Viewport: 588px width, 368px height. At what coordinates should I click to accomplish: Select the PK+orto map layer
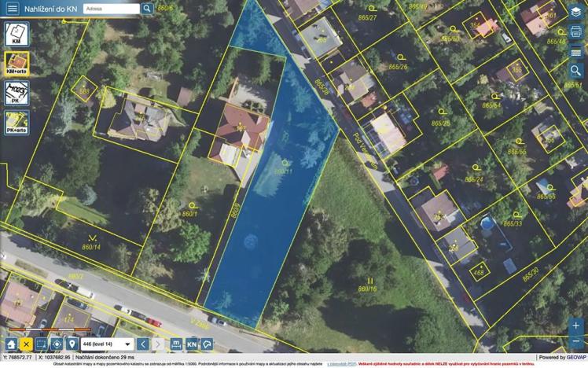point(17,123)
